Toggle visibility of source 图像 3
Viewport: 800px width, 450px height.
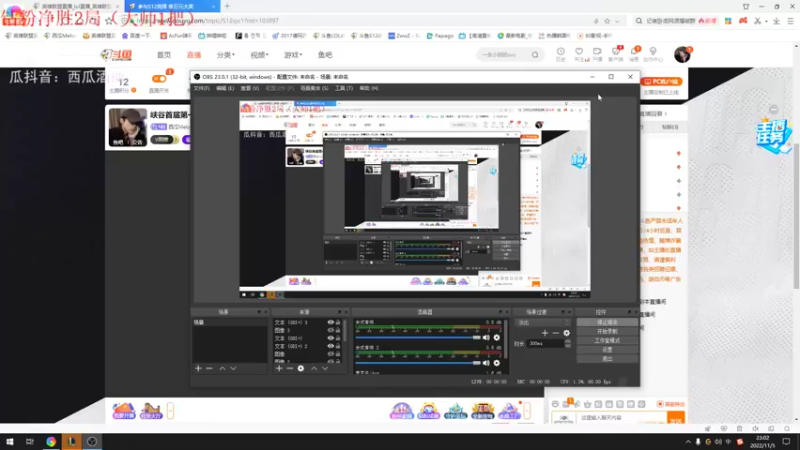[331, 330]
